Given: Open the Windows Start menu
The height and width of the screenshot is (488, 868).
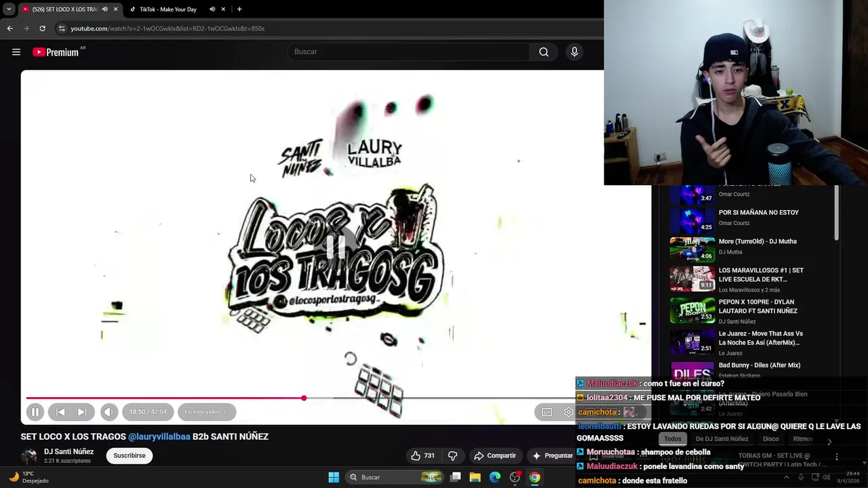Looking at the screenshot, I should (x=334, y=477).
